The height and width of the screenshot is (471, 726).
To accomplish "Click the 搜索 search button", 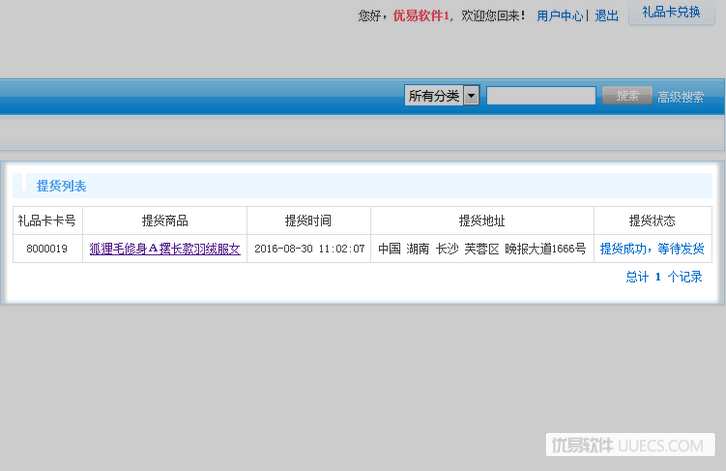I will (x=627, y=96).
